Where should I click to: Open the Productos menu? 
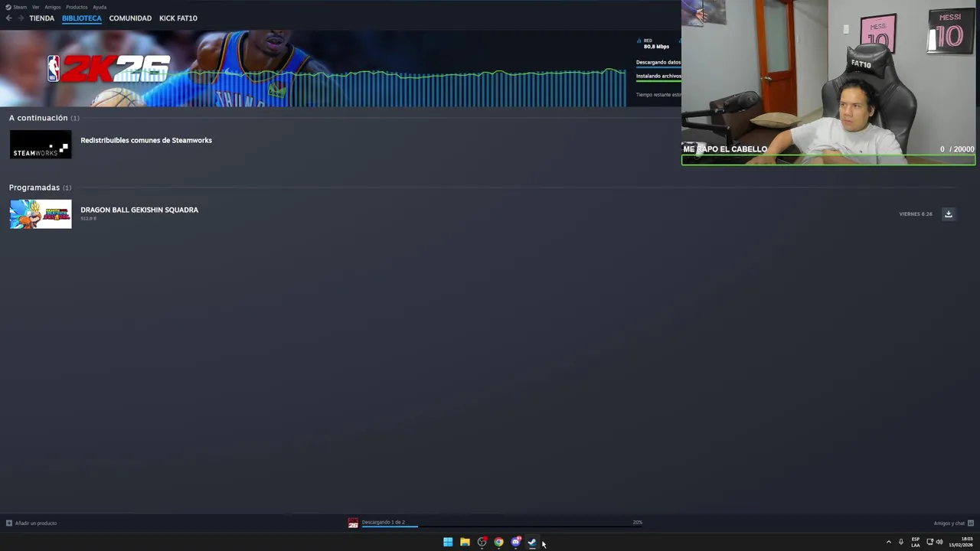point(77,7)
